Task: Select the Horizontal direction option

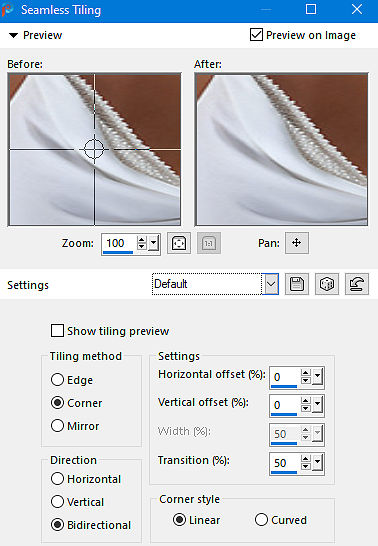Action: tap(57, 479)
